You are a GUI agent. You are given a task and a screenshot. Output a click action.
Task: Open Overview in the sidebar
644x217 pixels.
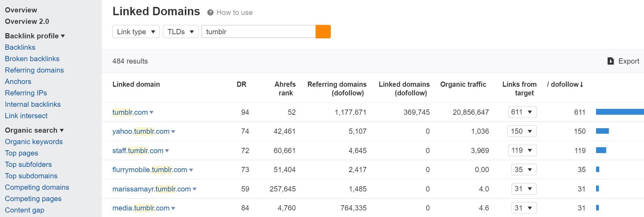[21, 10]
